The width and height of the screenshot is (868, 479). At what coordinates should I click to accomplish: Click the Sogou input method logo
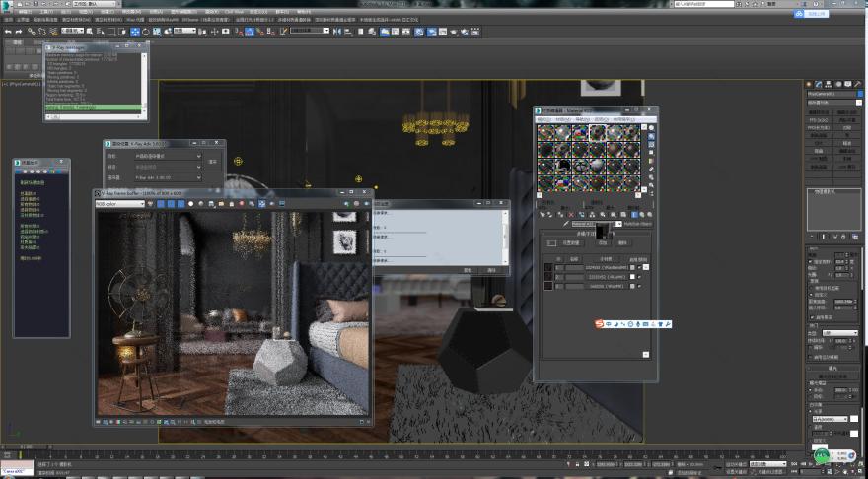tap(600, 323)
